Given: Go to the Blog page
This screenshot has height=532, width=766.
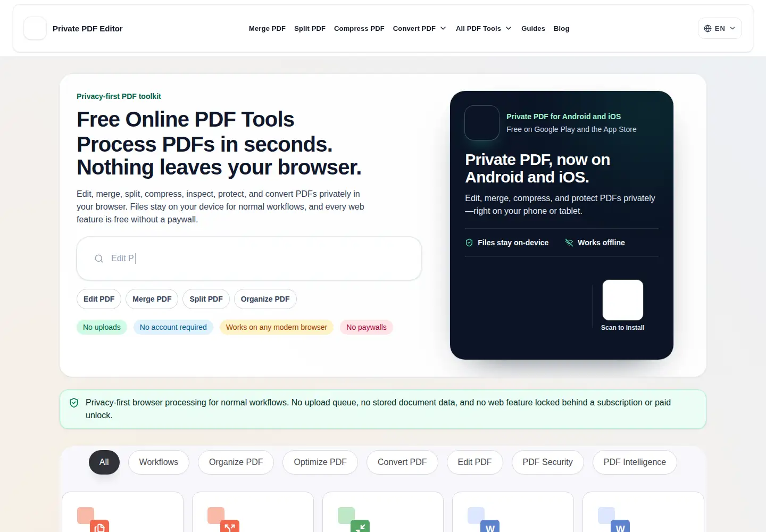Looking at the screenshot, I should (x=561, y=29).
